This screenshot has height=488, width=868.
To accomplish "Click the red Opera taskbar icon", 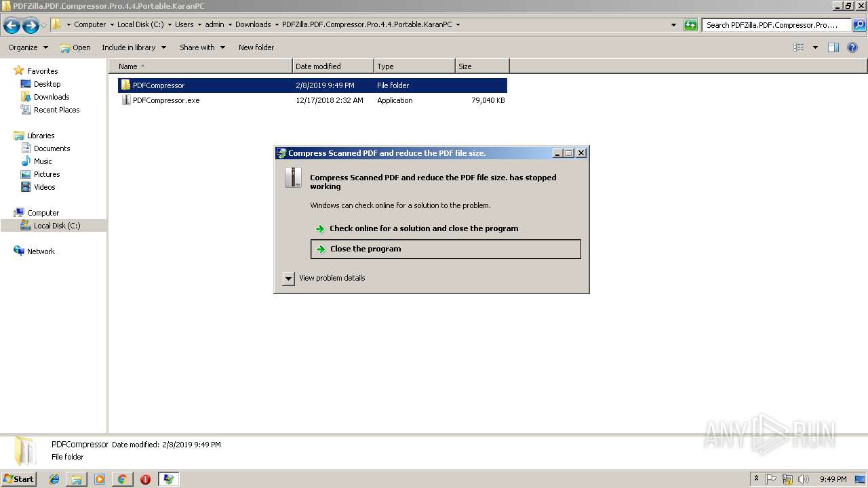I will 145,479.
